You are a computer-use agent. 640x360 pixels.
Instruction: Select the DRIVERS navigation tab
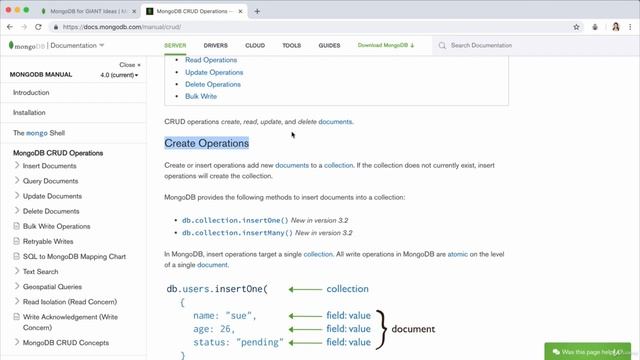tap(216, 45)
